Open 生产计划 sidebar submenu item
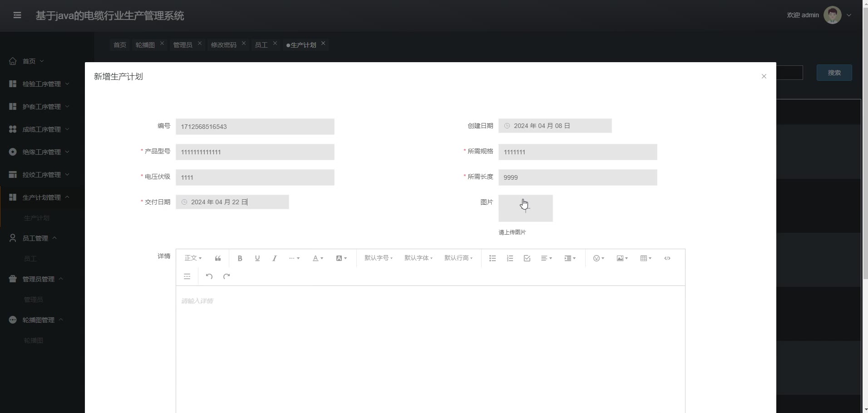Screen dimensions: 868x413 tap(37, 218)
